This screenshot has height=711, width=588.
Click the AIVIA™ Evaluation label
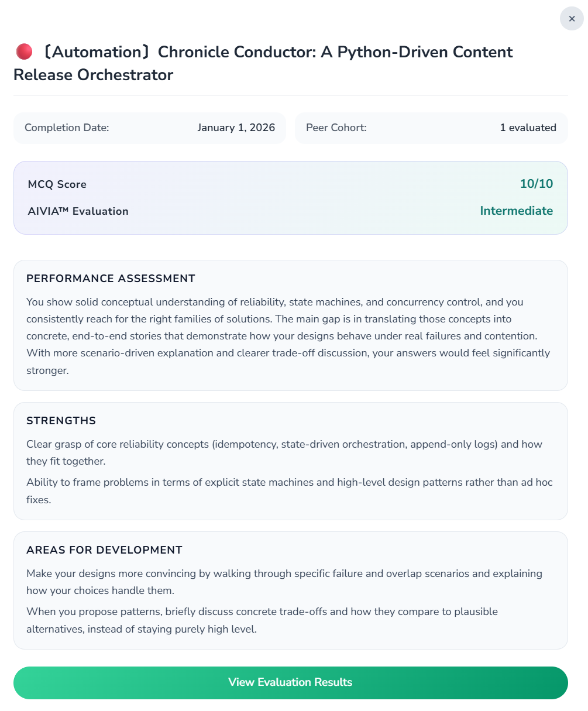pos(78,211)
